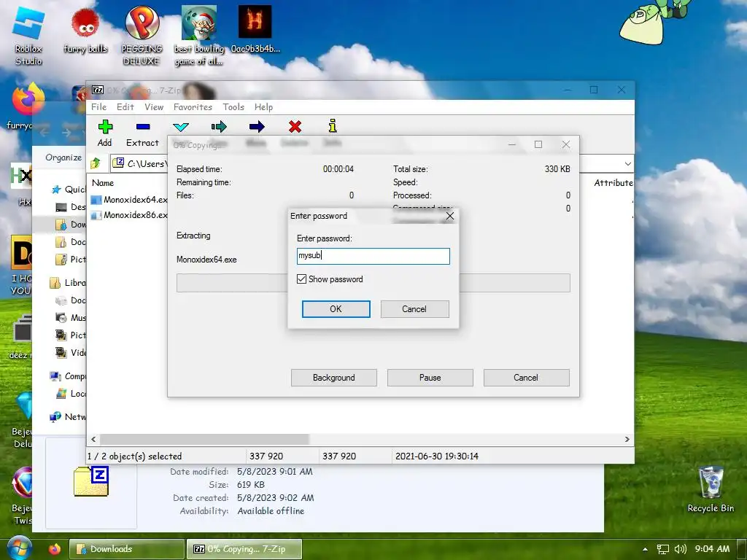Expand the 7-Zip address path dropdown
Screen dimensions: 747x560
point(628,164)
